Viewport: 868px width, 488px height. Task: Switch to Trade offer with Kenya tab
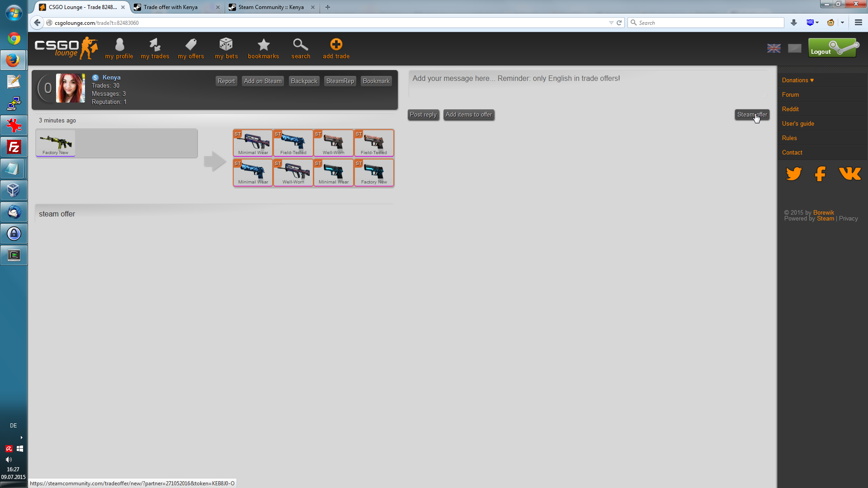click(171, 7)
